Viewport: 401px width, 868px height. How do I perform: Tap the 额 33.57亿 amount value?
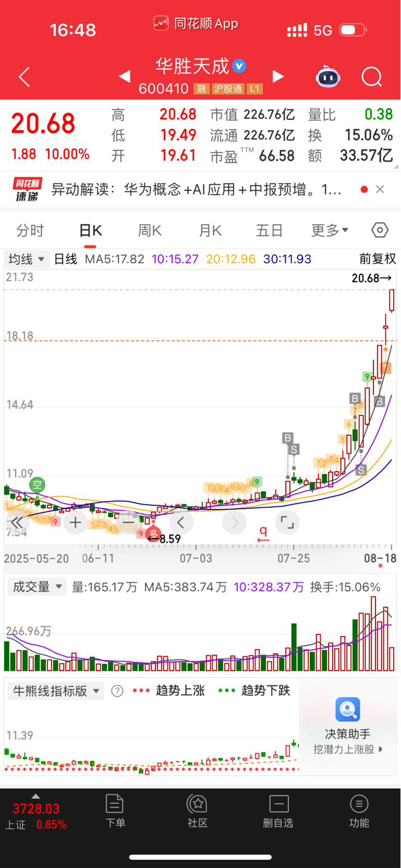(366, 155)
